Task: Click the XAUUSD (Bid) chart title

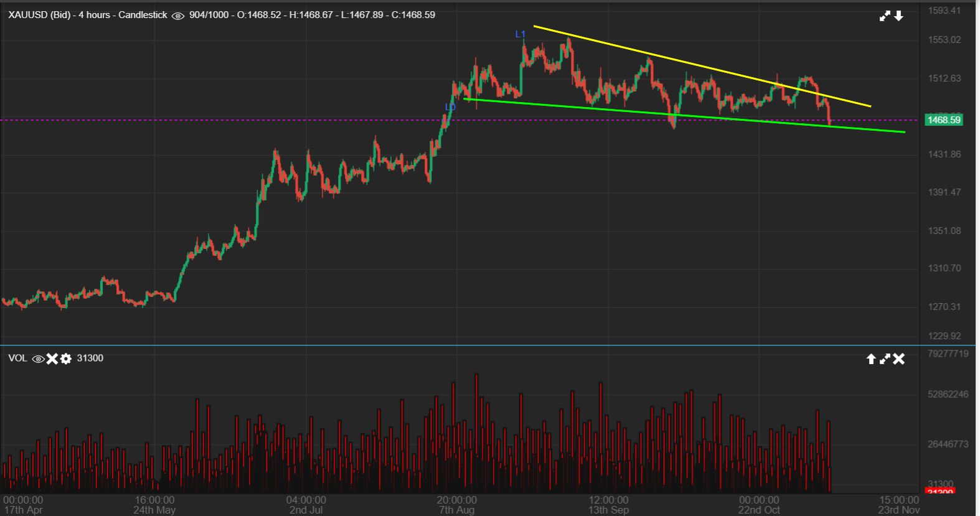Action: tap(39, 15)
